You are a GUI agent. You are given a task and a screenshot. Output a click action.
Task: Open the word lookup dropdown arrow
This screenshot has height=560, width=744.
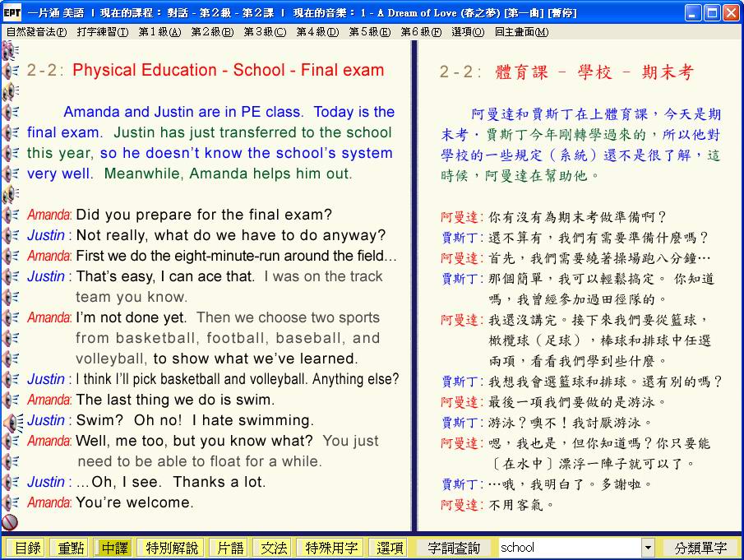648,548
